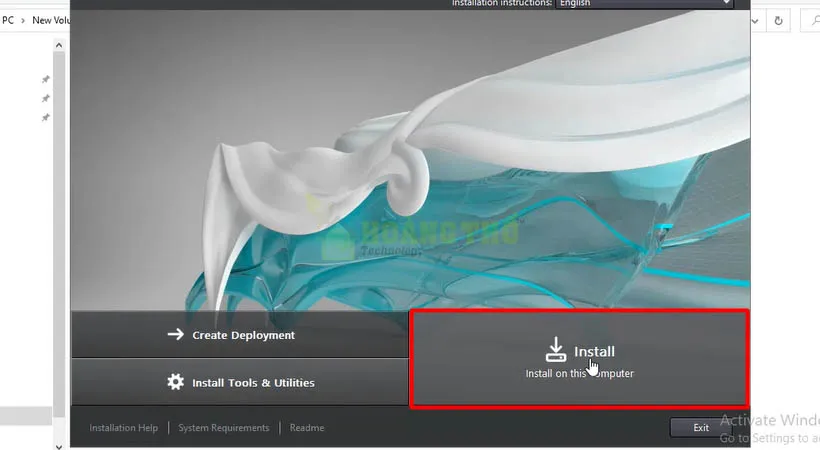The height and width of the screenshot is (450, 820).
Task: Click the refresh icon in File Explorer
Action: (778, 21)
